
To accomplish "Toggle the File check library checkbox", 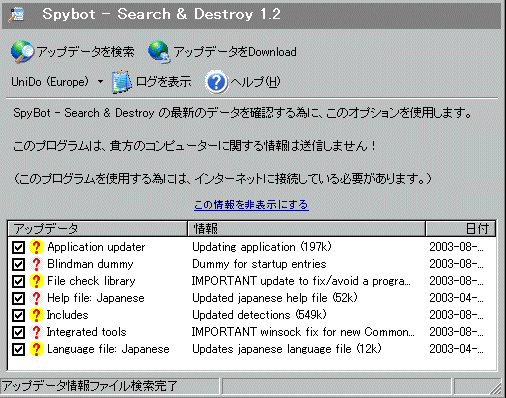I will [x=18, y=281].
